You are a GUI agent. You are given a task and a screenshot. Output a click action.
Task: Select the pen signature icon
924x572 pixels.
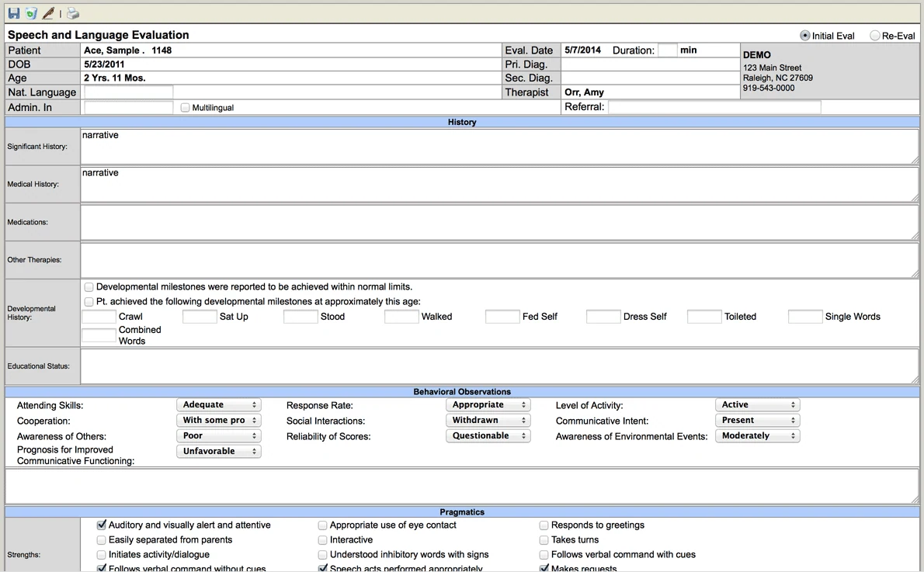pos(48,12)
